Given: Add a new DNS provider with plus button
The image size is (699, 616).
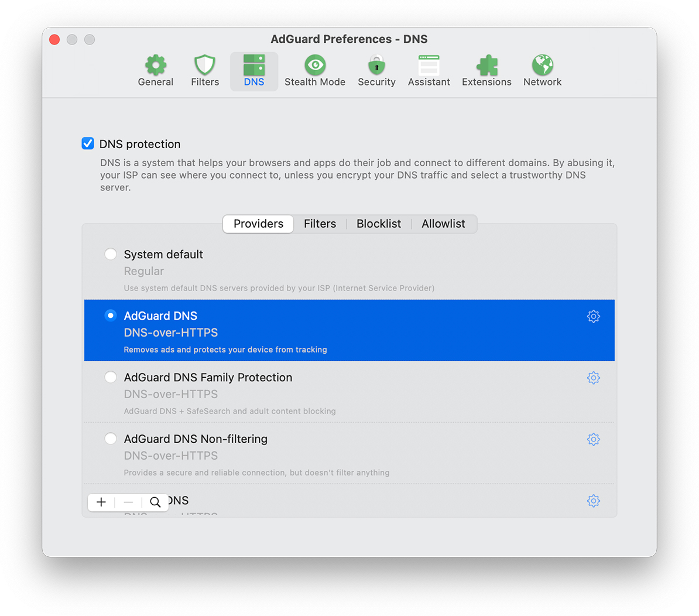Looking at the screenshot, I should [x=101, y=502].
